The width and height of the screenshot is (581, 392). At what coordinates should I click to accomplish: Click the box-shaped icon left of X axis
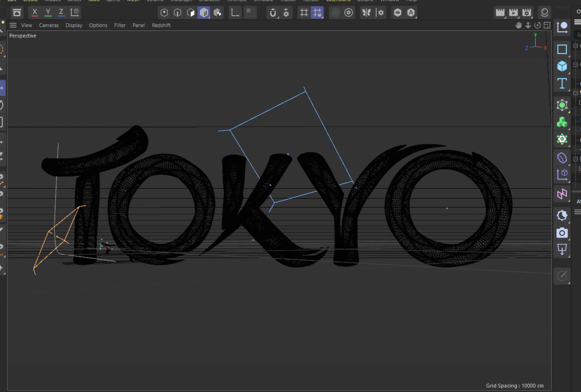(17, 12)
